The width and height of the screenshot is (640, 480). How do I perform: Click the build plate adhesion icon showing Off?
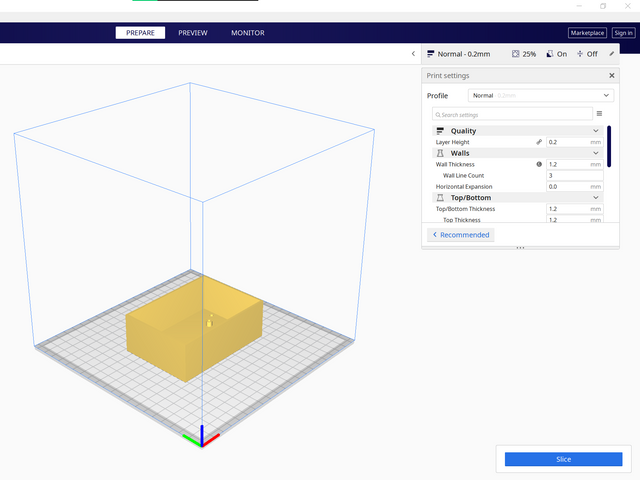[581, 54]
